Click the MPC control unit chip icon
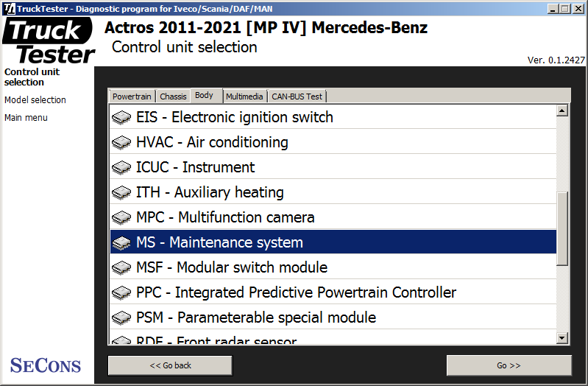Image resolution: width=588 pixels, height=386 pixels. [121, 218]
